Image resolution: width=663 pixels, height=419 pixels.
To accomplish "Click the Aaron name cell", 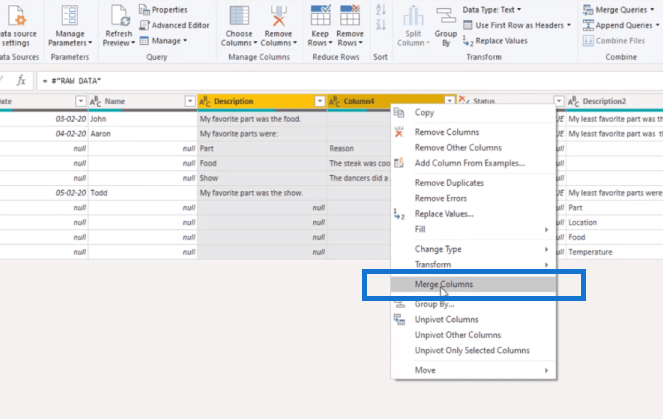I will [x=142, y=134].
